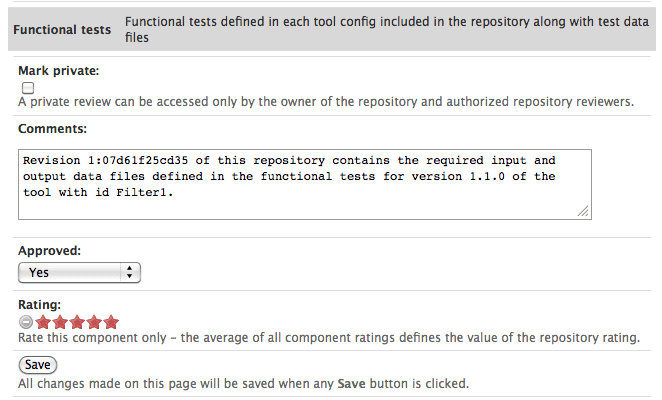Click the "Comments:" label

tap(52, 129)
